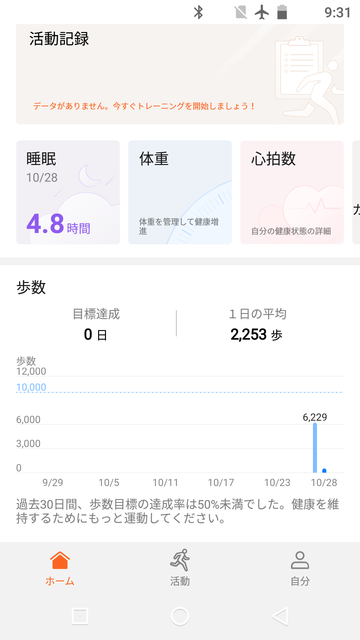The width and height of the screenshot is (360, 640).
Task: Tap the ホーム house icon
Action: 60,560
